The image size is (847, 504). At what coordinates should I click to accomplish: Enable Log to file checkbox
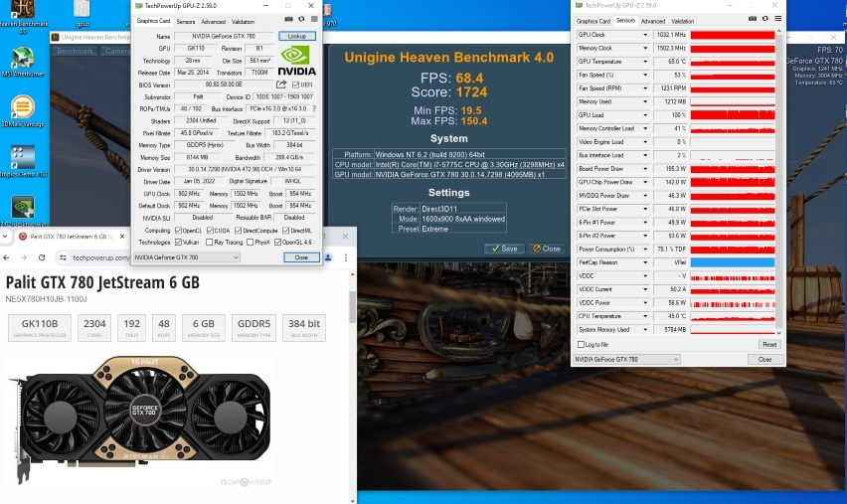[582, 344]
